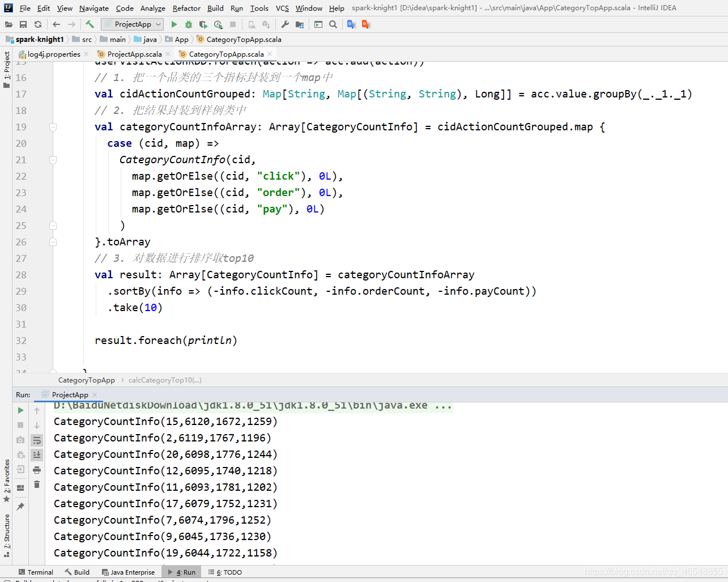This screenshot has height=582, width=728.
Task: Click the fold end marker at line 26
Action: (x=53, y=242)
